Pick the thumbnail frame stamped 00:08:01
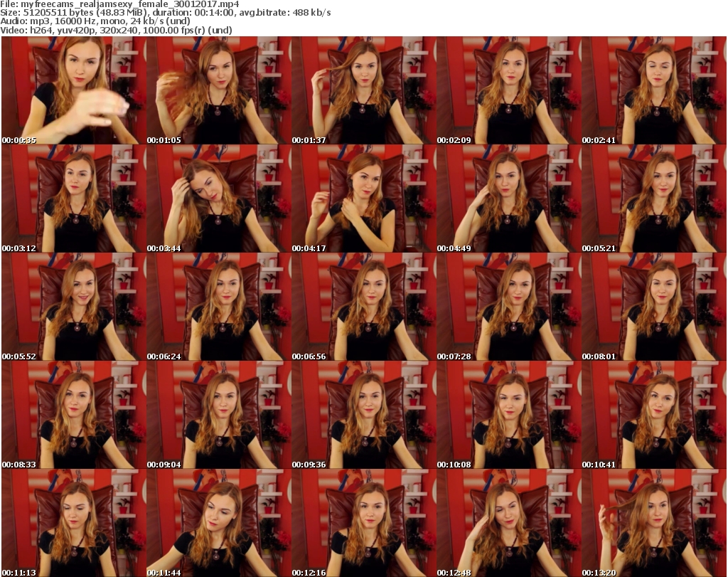 (x=654, y=307)
